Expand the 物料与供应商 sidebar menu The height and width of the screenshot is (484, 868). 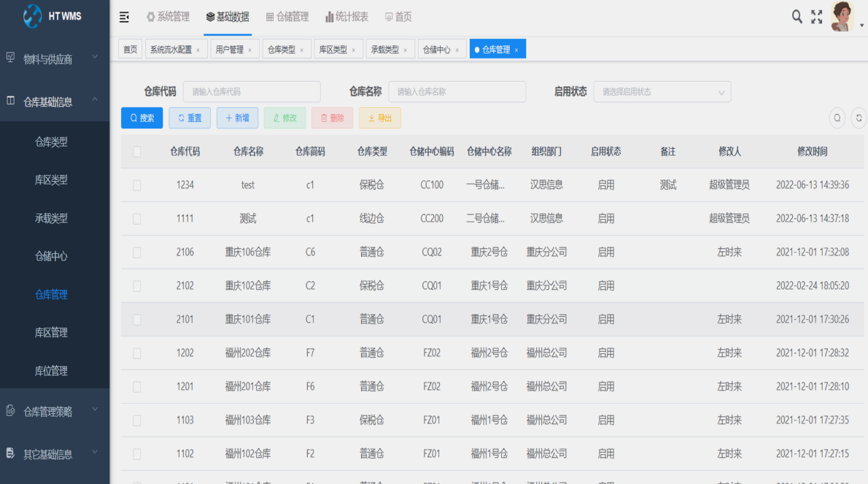55,59
